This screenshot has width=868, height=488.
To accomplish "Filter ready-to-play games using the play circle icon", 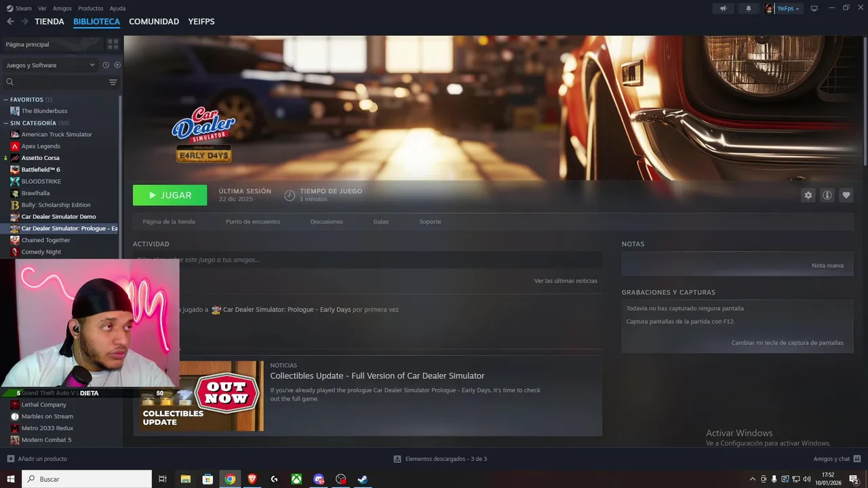I will (117, 65).
